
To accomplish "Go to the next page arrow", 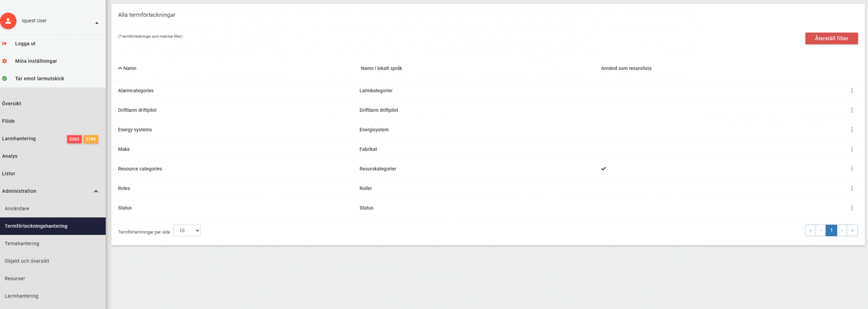I will [x=842, y=231].
